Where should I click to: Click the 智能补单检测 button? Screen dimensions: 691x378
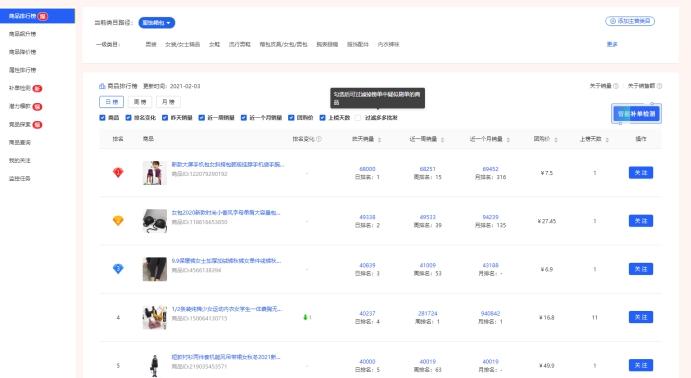pyautogui.click(x=636, y=114)
